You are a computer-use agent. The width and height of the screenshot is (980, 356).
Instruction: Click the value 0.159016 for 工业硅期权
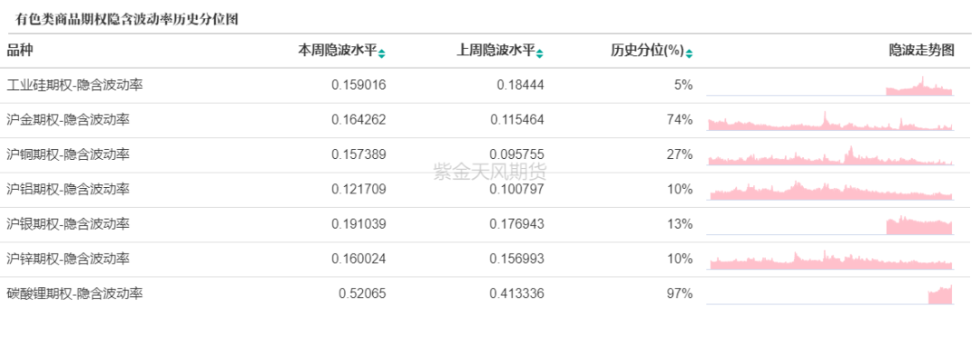point(358,85)
